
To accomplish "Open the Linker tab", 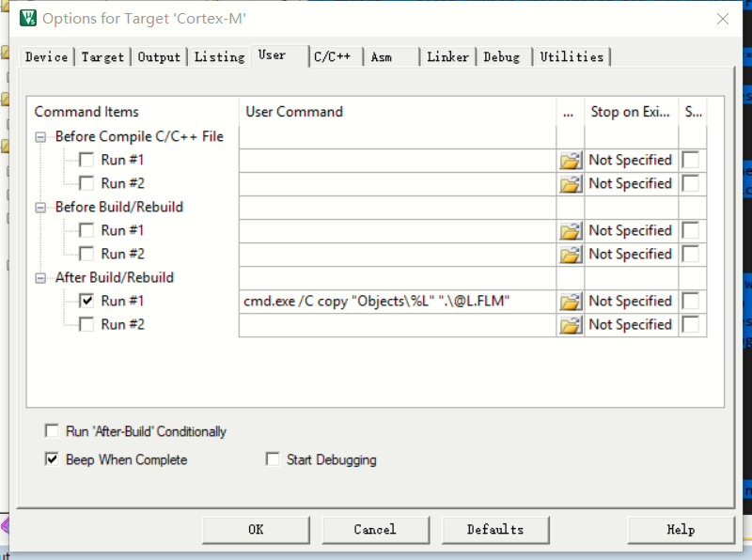I will click(448, 57).
